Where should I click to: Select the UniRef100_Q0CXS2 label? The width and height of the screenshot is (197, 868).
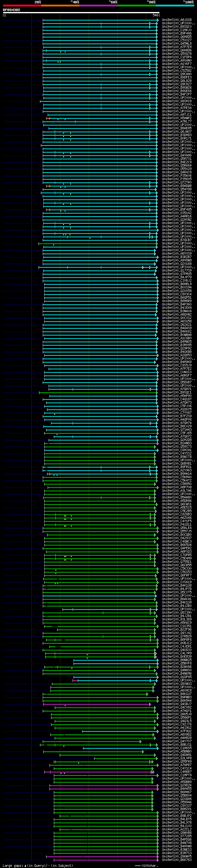tap(177, 318)
